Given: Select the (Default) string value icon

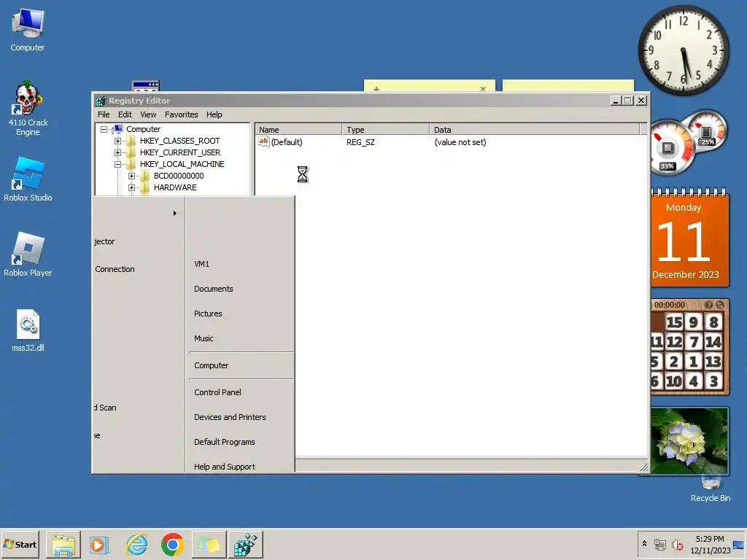Looking at the screenshot, I should point(264,141).
